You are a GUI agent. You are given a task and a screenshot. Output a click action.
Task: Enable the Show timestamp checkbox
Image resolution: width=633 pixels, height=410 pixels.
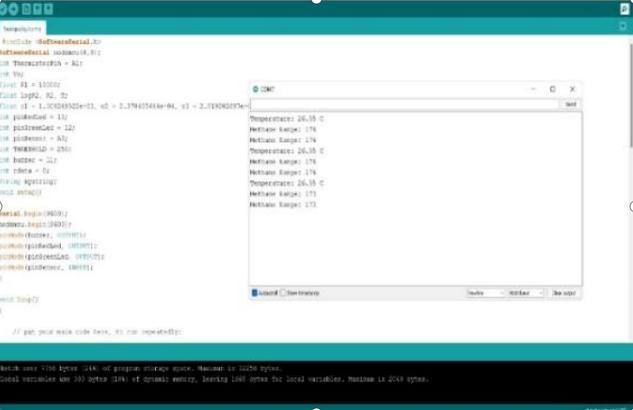coord(283,293)
